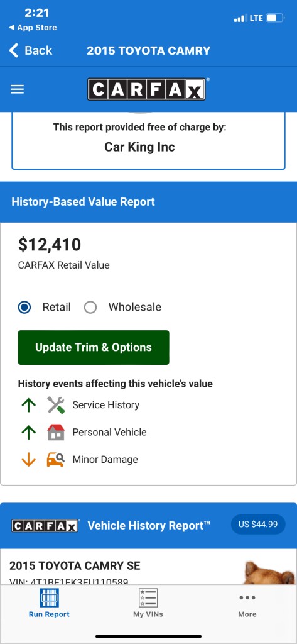Tap the Minor Damage car icon
Screen dimensions: 297x644
56,460
